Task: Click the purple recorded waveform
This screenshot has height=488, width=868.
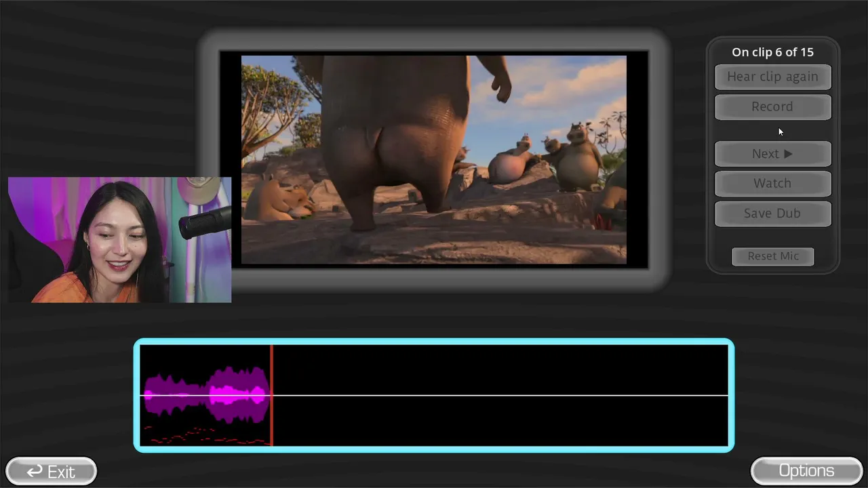Action: point(205,395)
